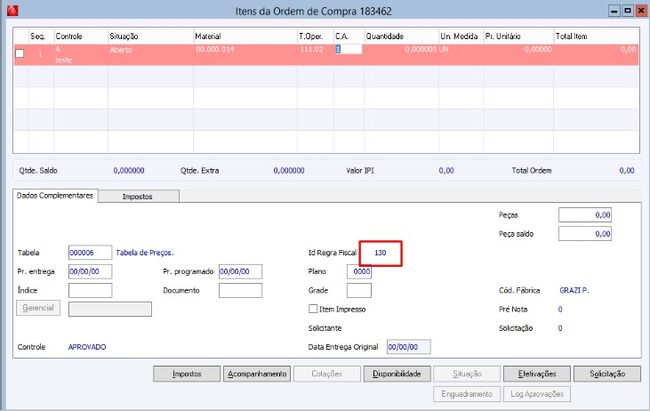This screenshot has height=411, width=650.
Task: Click the Impostos button at bottom
Action: click(x=187, y=374)
